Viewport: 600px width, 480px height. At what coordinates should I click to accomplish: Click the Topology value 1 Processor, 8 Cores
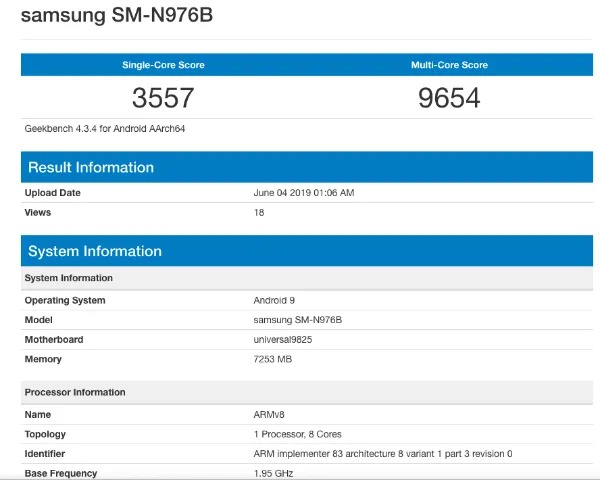tap(297, 434)
